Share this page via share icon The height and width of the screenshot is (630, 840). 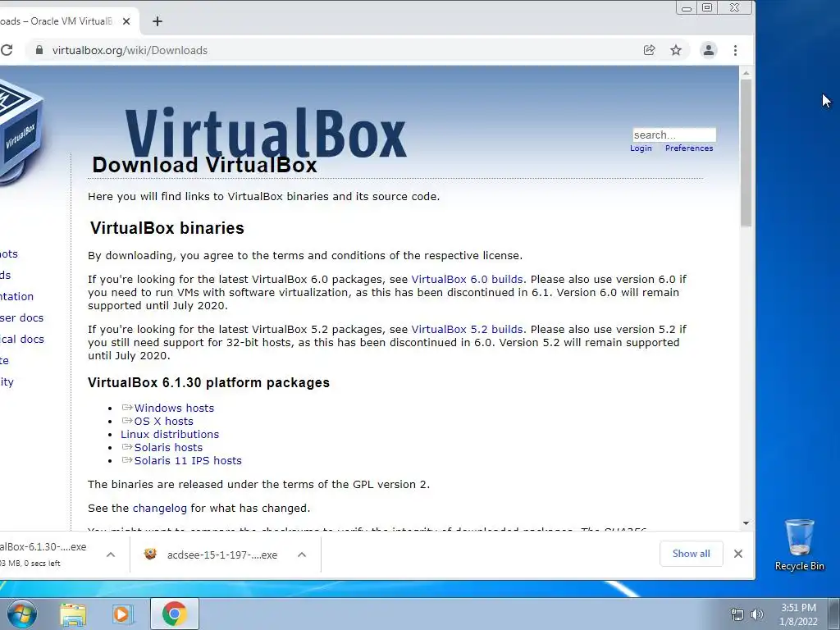point(649,50)
